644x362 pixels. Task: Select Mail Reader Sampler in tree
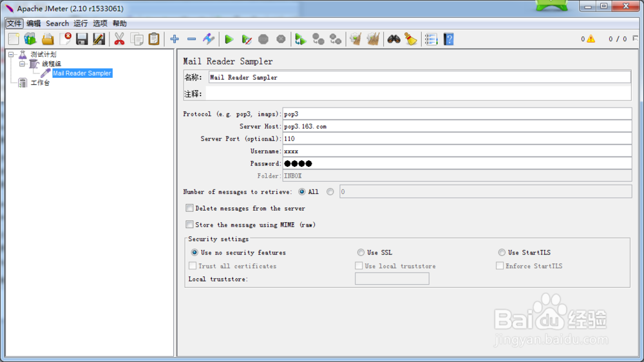[82, 73]
